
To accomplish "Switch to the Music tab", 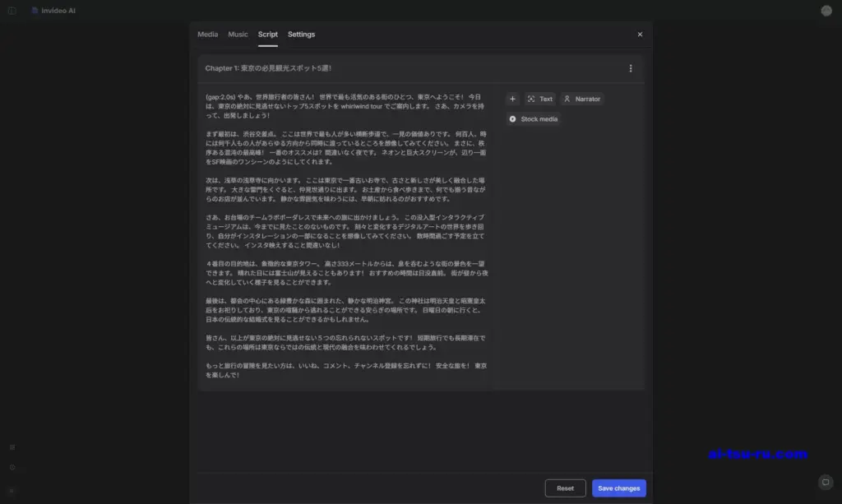I will [238, 35].
